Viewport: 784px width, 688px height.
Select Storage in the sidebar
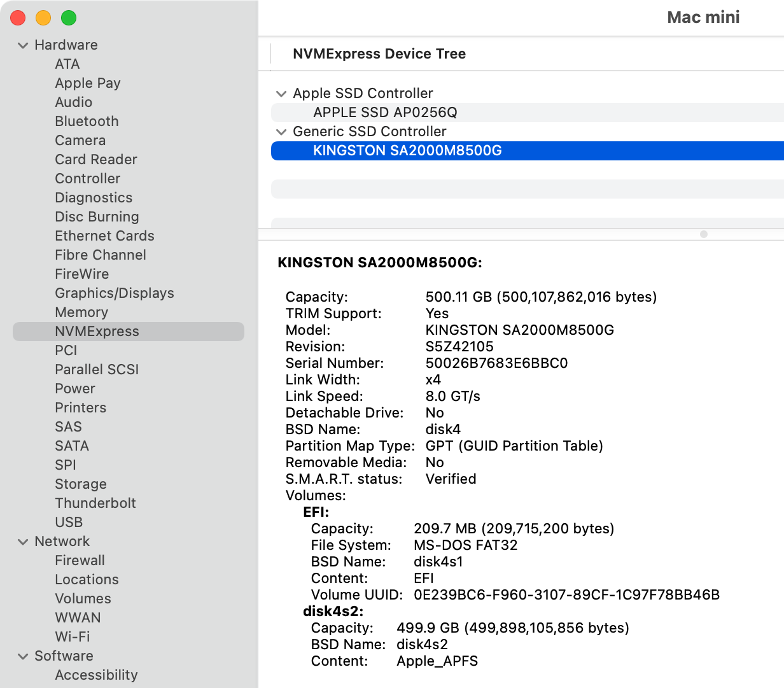(81, 484)
